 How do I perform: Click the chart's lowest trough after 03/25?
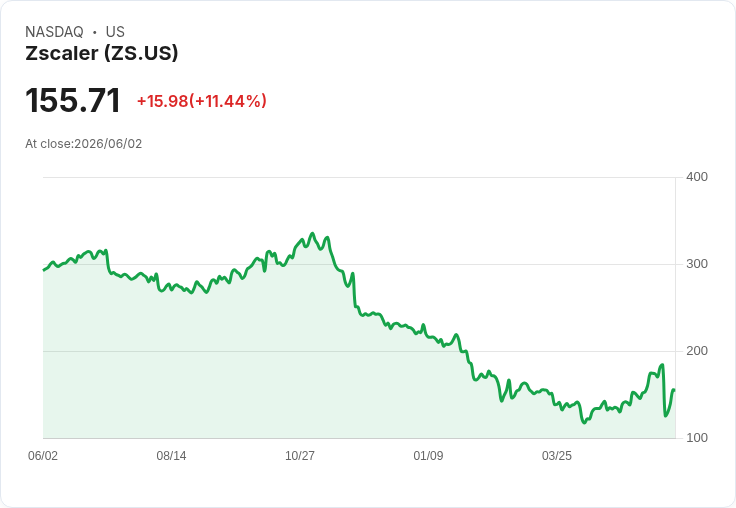coord(584,422)
